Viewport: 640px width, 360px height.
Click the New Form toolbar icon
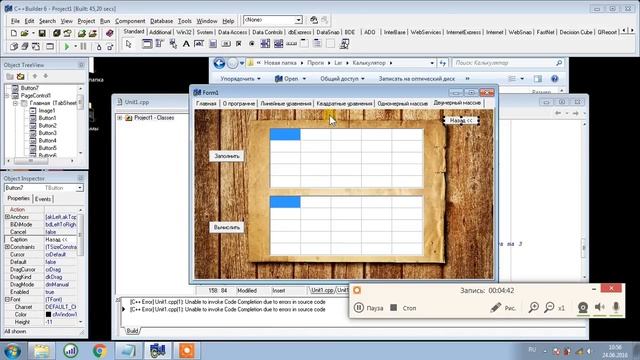(x=50, y=47)
